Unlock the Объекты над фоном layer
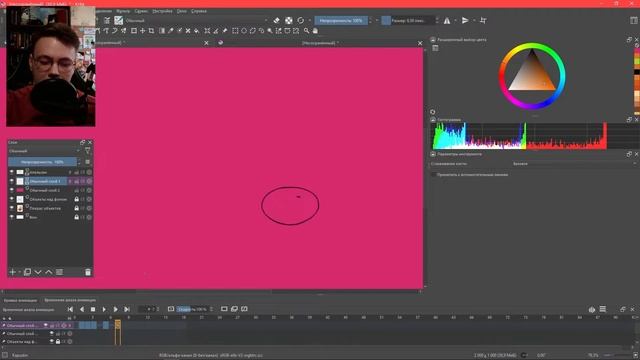This screenshot has width=640, height=360. pyautogui.click(x=76, y=199)
